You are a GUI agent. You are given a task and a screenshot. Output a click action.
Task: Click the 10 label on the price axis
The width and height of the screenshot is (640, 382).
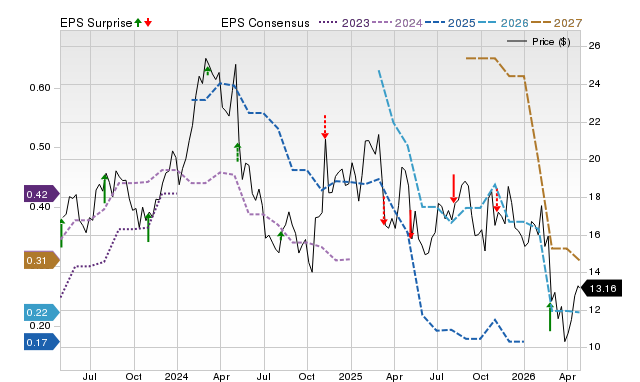click(x=595, y=346)
